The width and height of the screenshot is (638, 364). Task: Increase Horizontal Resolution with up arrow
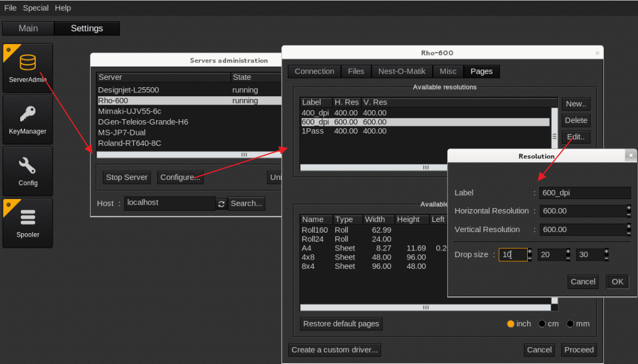pyautogui.click(x=628, y=208)
